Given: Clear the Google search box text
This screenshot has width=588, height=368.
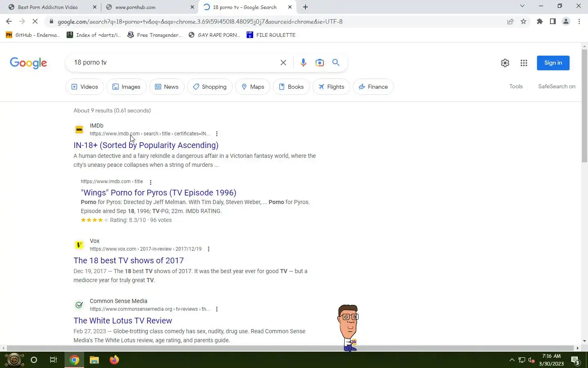Looking at the screenshot, I should click(283, 63).
